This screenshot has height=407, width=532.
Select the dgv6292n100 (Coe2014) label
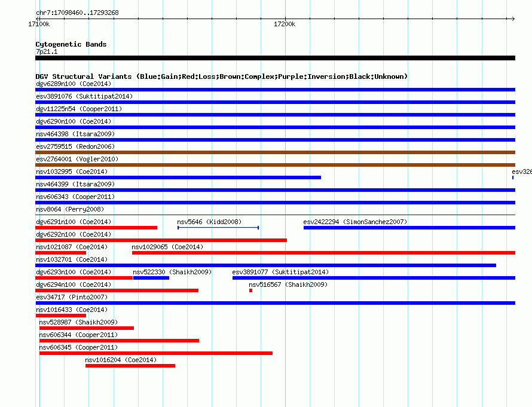(74, 234)
